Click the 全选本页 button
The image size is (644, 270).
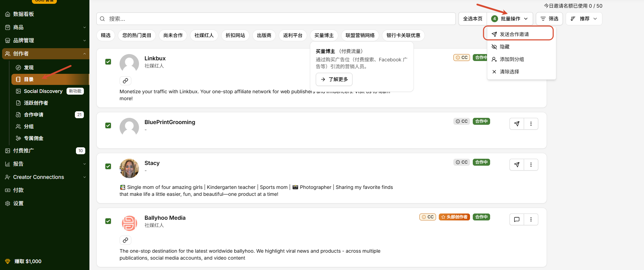pyautogui.click(x=473, y=19)
